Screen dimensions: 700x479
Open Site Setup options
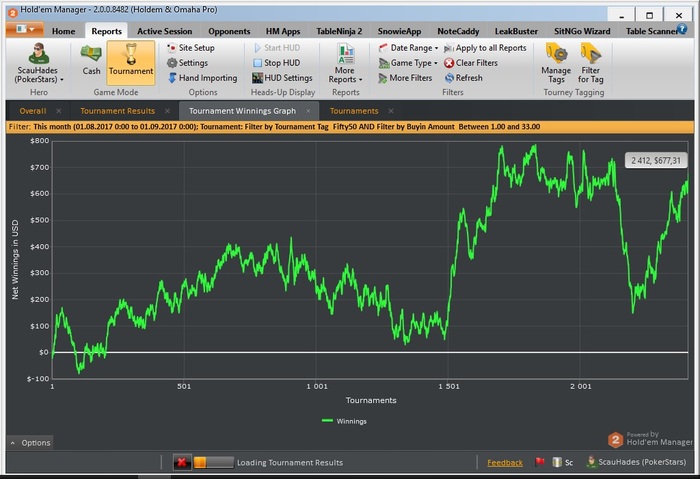[x=195, y=48]
